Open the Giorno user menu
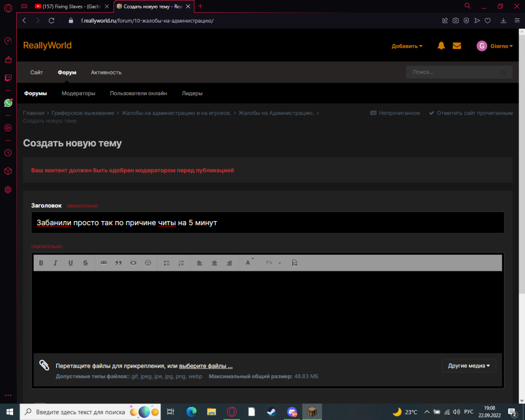 coord(495,46)
